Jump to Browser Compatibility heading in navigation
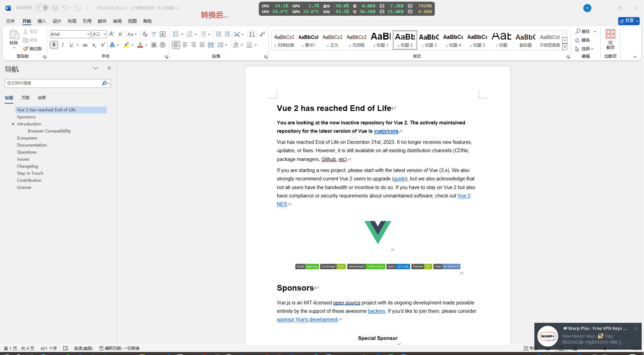This screenshot has height=355, width=644. coord(49,131)
